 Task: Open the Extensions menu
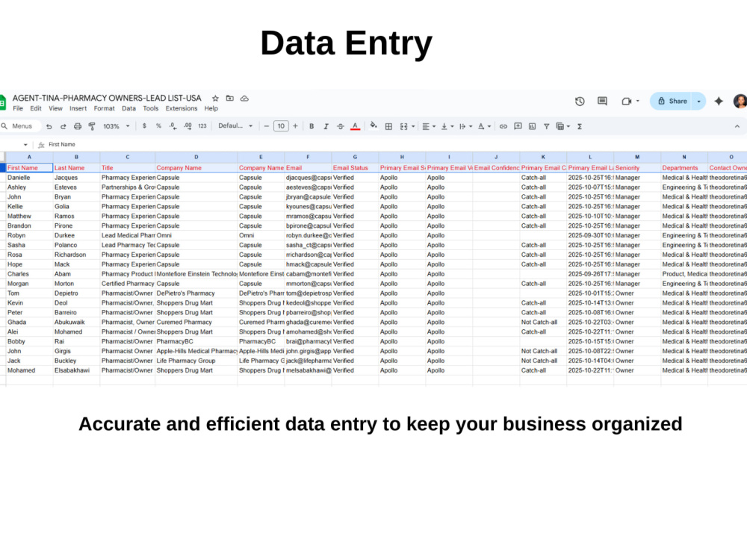182,108
